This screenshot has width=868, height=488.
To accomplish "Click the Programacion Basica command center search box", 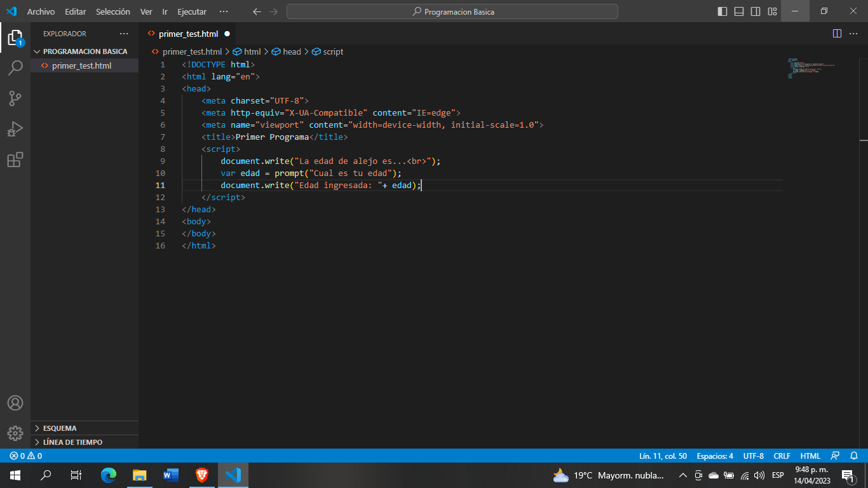I will (452, 11).
